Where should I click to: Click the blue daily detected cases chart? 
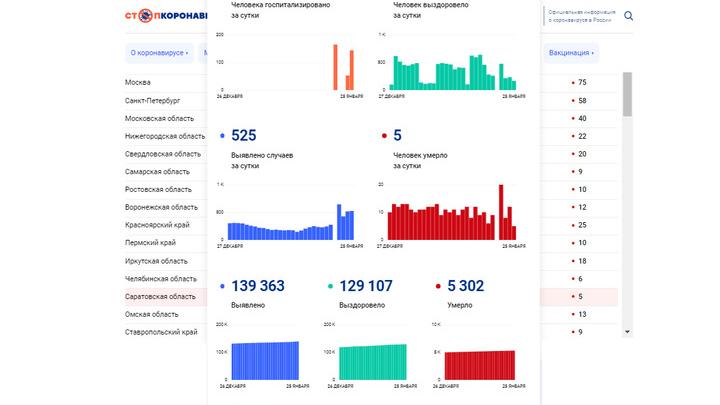[x=286, y=220]
